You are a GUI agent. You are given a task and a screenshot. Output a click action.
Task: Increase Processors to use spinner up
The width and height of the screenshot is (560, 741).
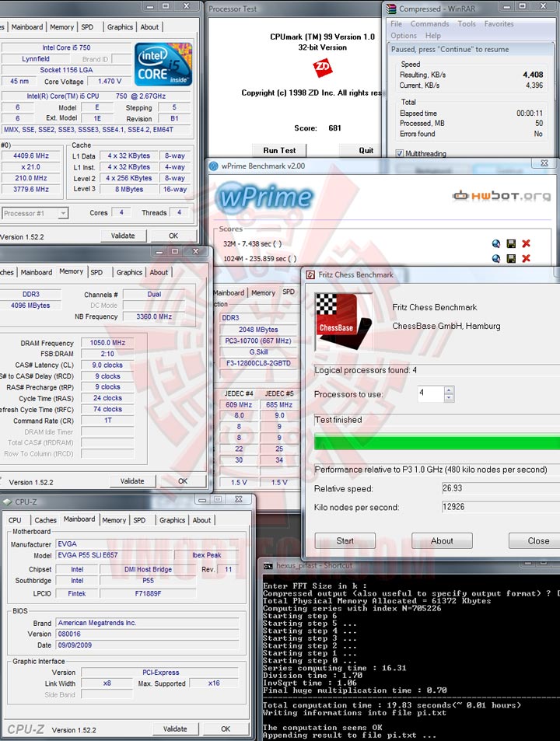click(449, 390)
